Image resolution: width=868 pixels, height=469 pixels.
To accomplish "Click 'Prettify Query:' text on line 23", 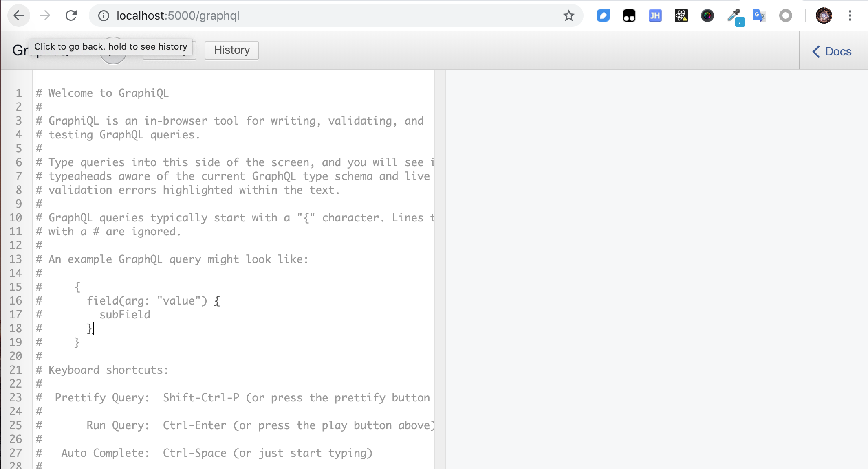I will pos(102,398).
